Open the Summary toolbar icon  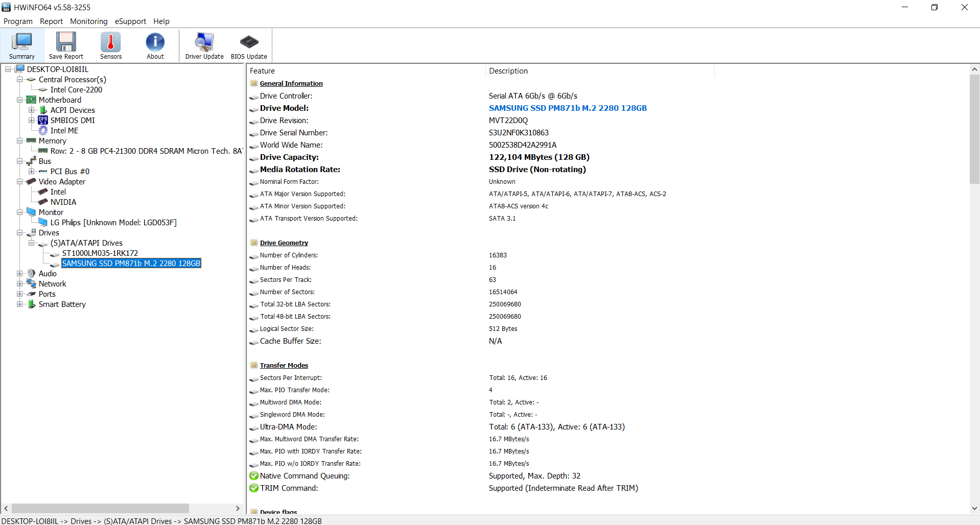pyautogui.click(x=22, y=45)
